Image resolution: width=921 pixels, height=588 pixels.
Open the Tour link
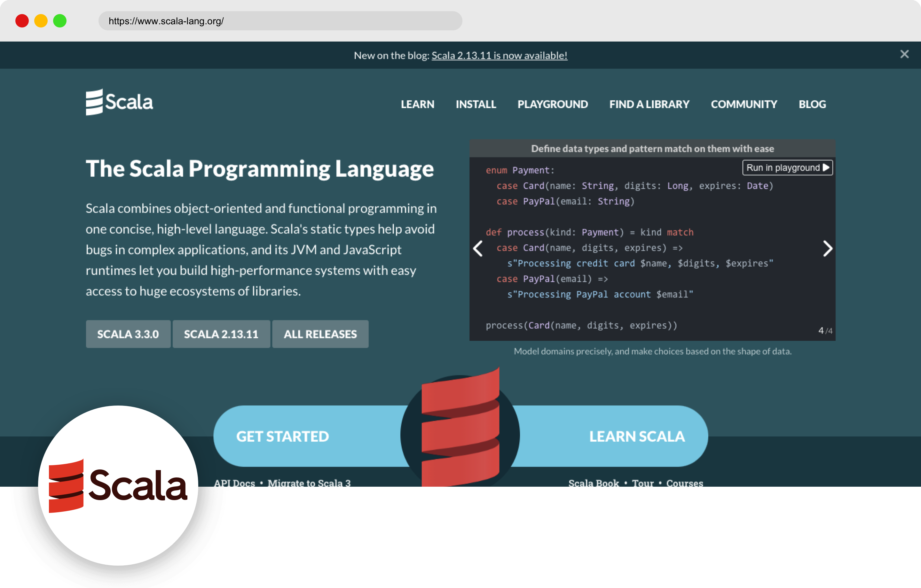tap(642, 483)
